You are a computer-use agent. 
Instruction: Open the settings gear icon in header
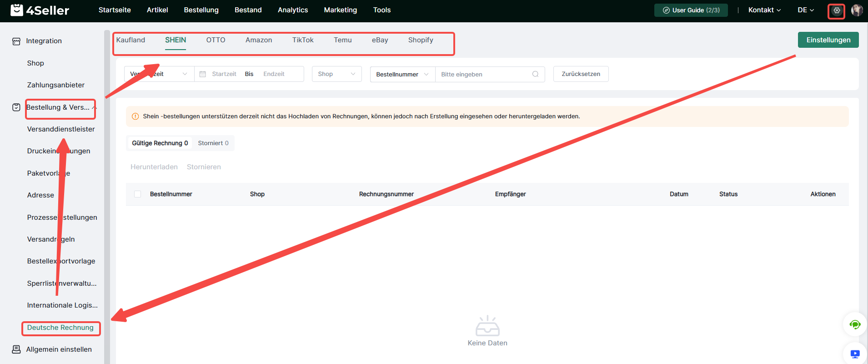[x=837, y=10]
